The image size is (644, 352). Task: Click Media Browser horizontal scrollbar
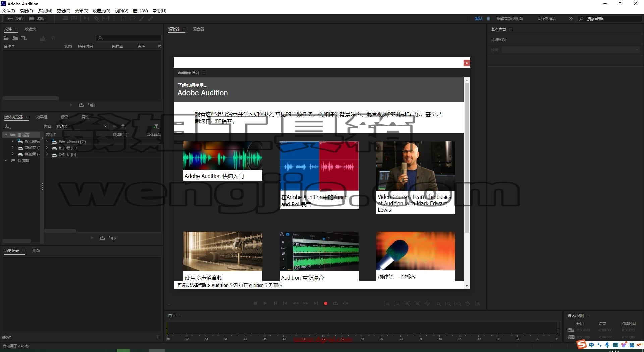pyautogui.click(x=60, y=231)
